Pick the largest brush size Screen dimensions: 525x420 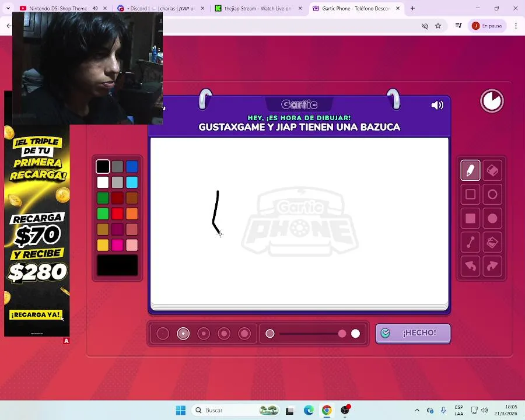(x=244, y=334)
